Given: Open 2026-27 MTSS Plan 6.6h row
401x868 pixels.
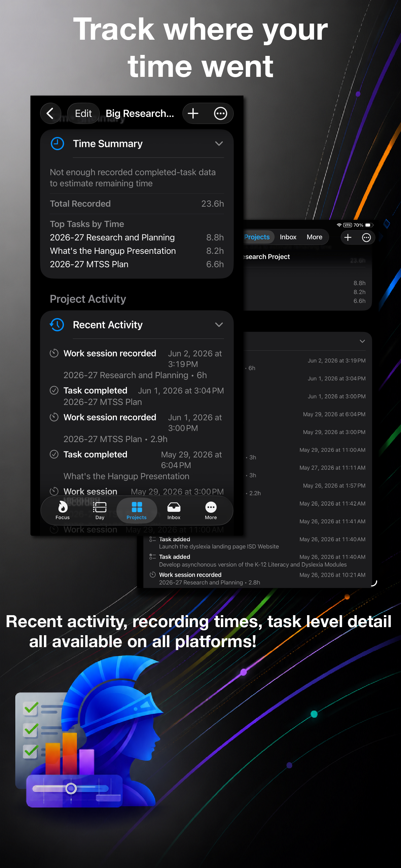Looking at the screenshot, I should point(137,264).
